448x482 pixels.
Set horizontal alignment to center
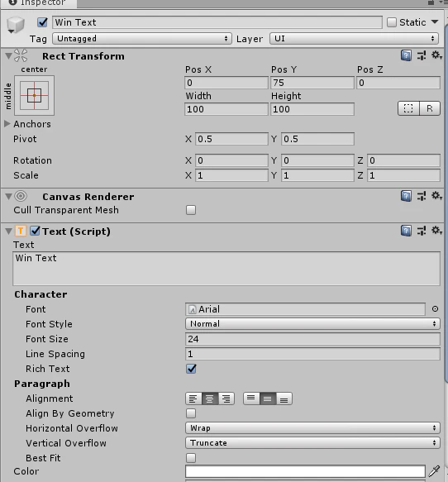(210, 398)
